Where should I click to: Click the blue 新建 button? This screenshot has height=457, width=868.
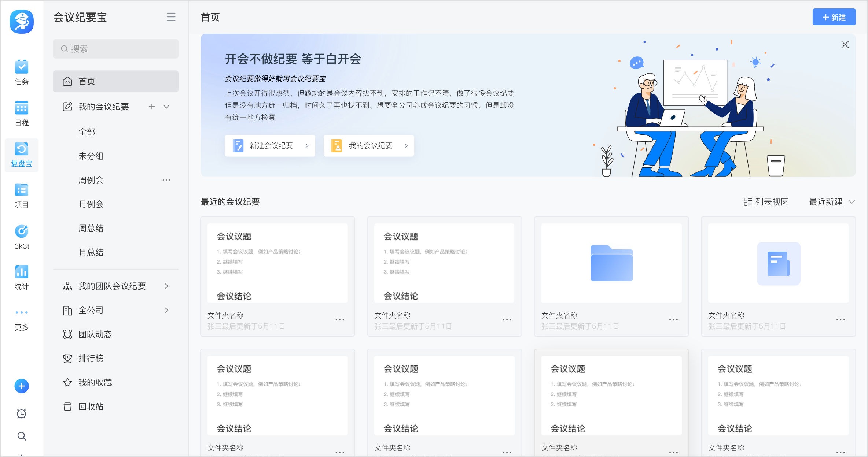tap(834, 17)
